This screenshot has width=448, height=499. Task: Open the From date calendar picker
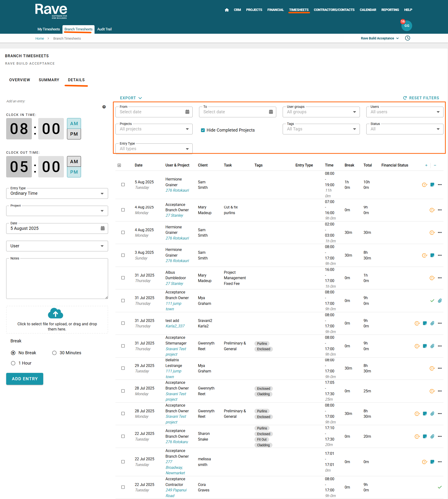click(x=187, y=112)
